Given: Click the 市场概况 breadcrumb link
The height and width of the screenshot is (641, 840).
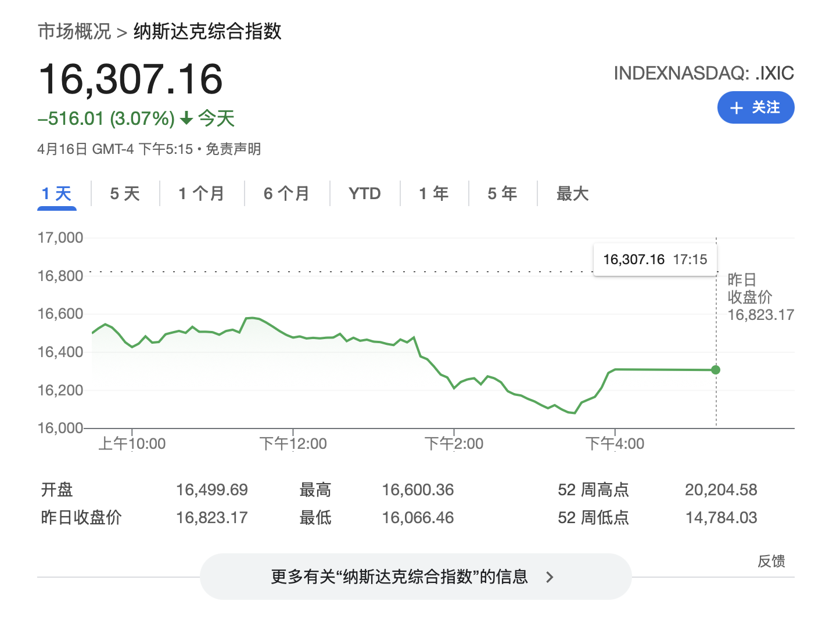Looking at the screenshot, I should tap(74, 31).
